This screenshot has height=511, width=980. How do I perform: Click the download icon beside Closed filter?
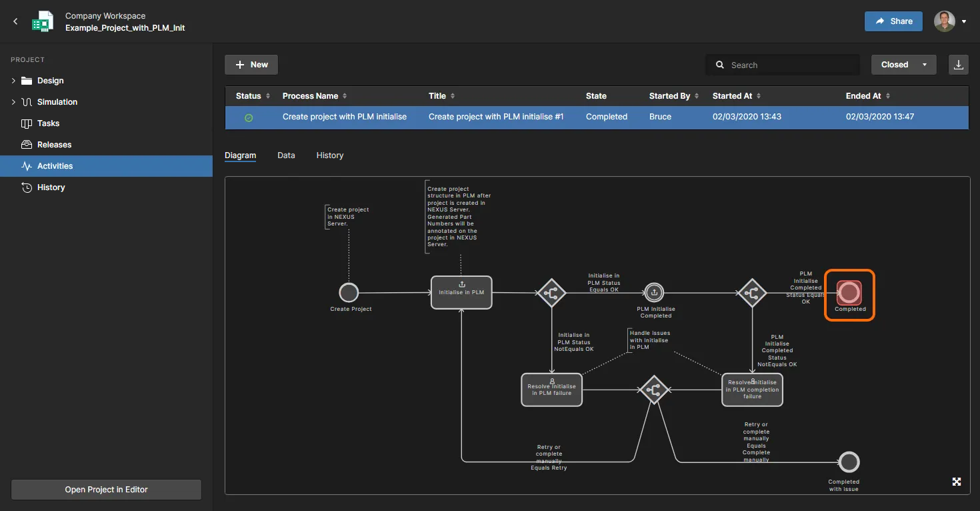[x=958, y=65]
